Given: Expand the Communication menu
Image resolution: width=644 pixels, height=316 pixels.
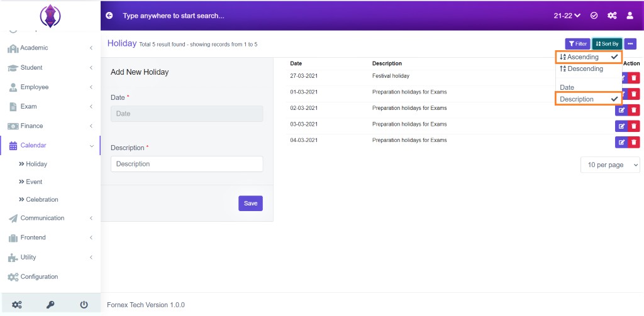Looking at the screenshot, I should click(x=50, y=218).
